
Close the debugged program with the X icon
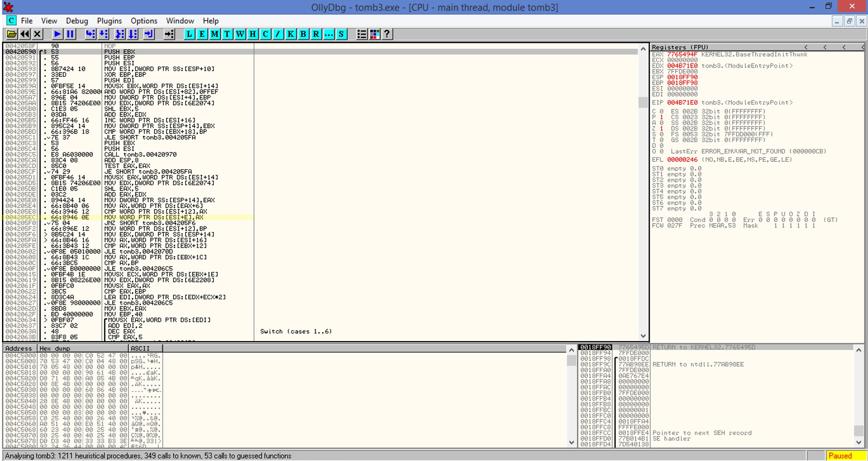click(37, 34)
